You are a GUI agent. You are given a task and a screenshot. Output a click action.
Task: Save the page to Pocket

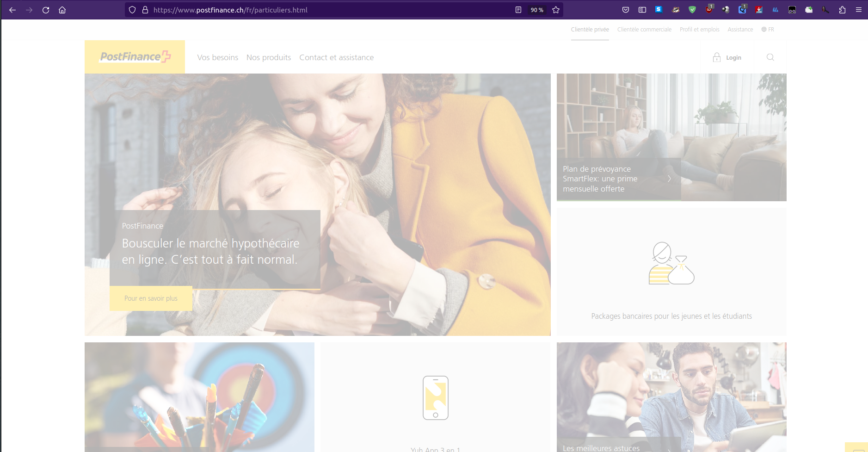click(x=626, y=10)
